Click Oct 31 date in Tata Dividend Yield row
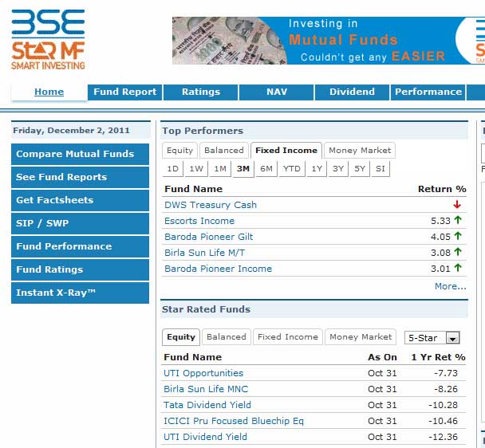Image resolution: width=485 pixels, height=448 pixels. 382,405
